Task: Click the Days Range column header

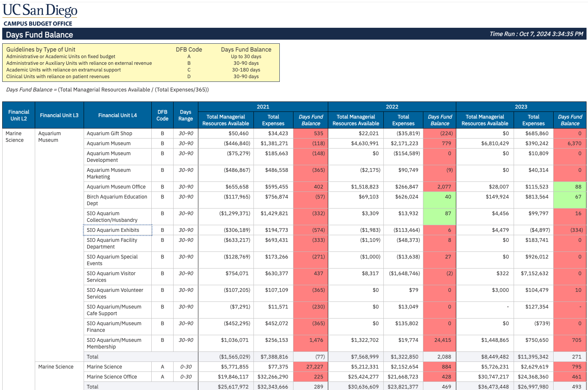Action: coord(185,115)
